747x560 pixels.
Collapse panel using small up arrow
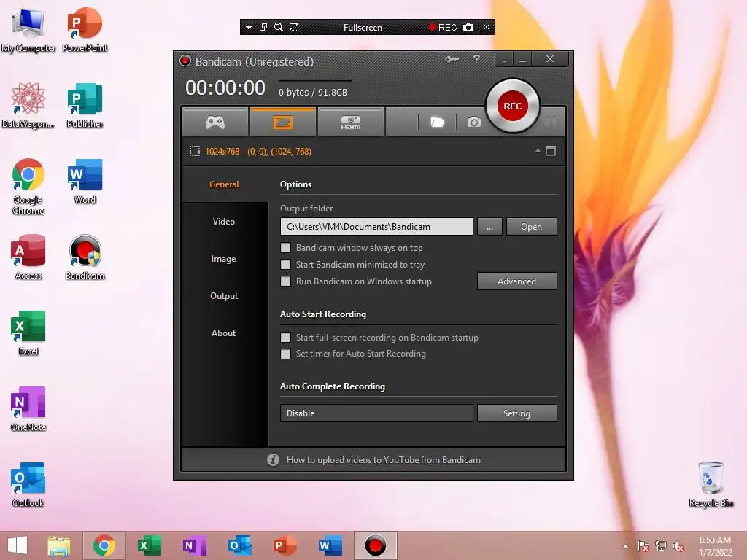(538, 151)
